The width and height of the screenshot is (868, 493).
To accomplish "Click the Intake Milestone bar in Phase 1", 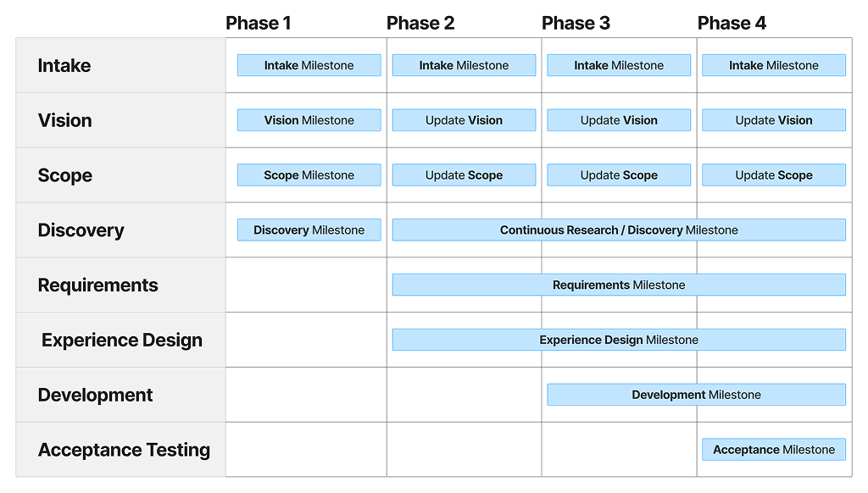I will 309,65.
